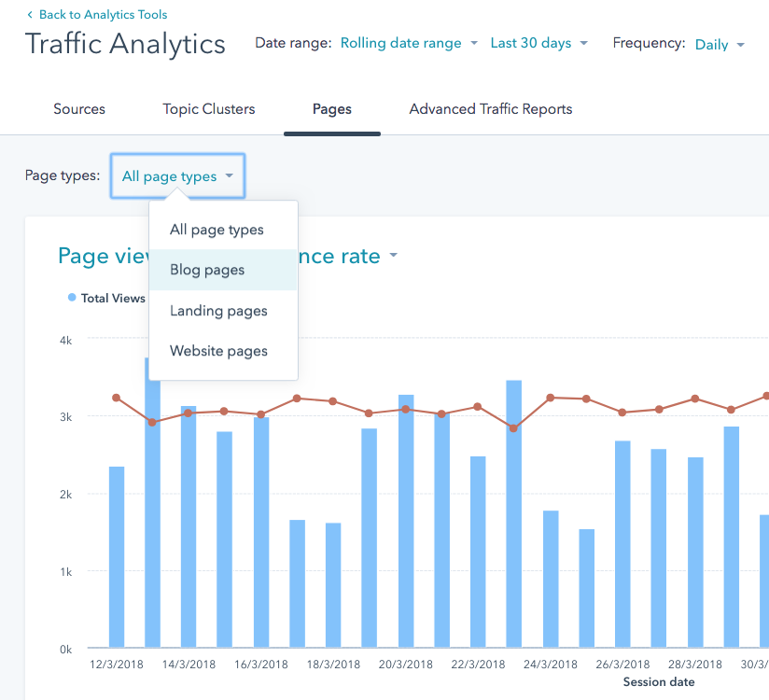Switch to the Sources tab
Image resolution: width=769 pixels, height=700 pixels.
click(78, 109)
